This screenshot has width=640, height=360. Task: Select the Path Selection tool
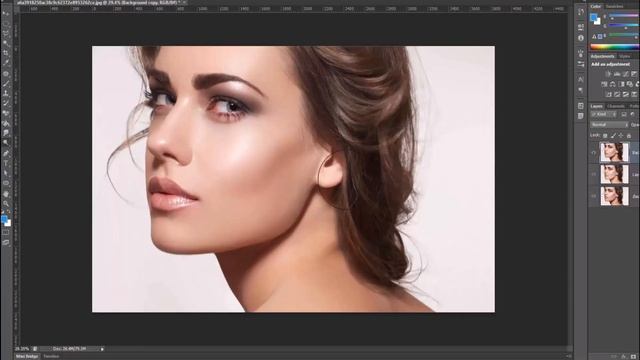[x=6, y=173]
